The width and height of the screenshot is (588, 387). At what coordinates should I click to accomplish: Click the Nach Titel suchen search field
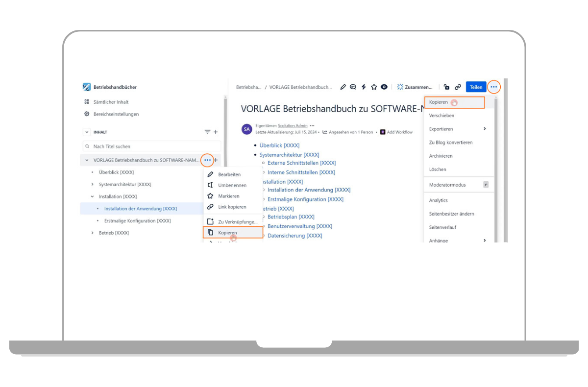152,146
